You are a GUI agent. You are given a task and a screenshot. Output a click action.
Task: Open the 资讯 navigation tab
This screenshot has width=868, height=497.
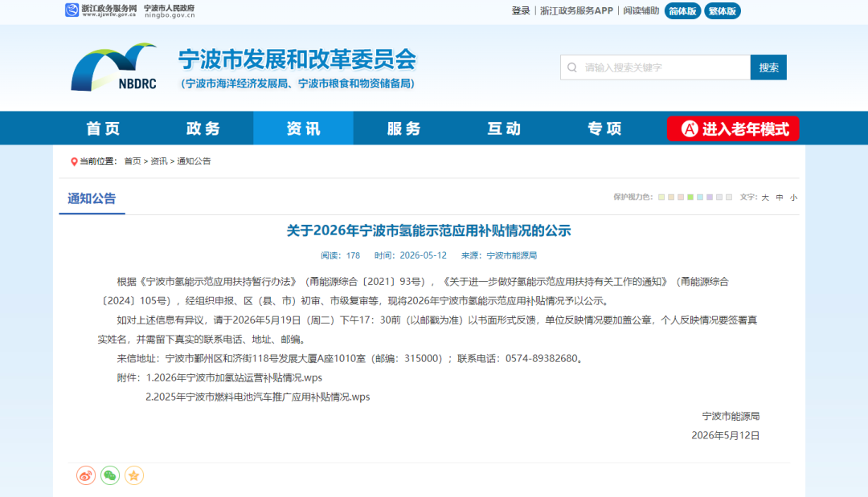(303, 128)
